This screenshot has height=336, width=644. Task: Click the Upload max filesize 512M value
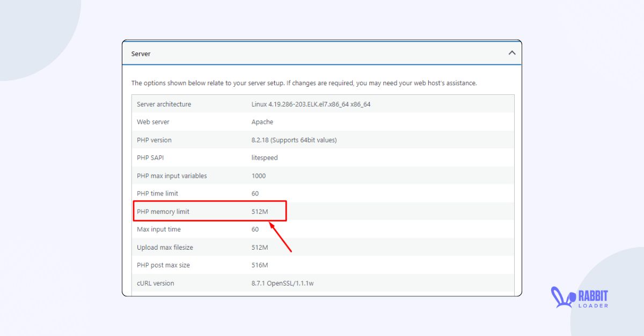[x=260, y=247]
